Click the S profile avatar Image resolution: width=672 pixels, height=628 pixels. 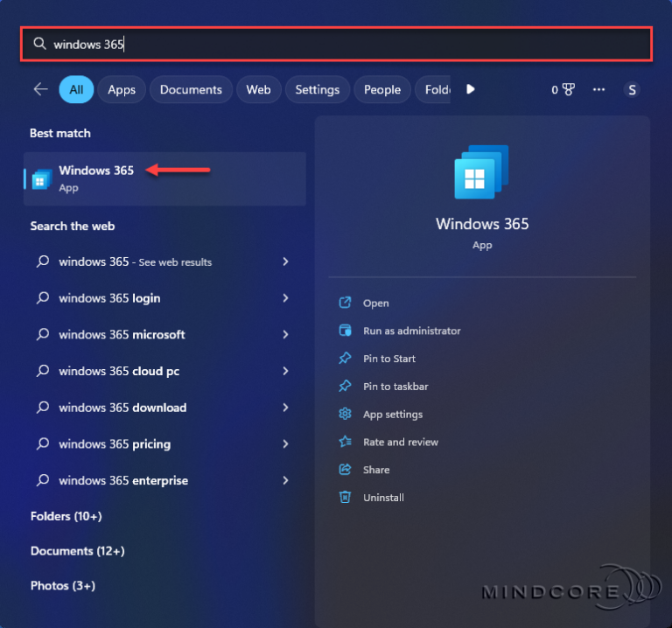coord(632,90)
